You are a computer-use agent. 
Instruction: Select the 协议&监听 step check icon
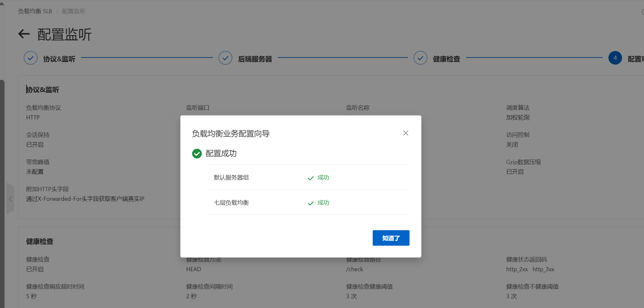point(31,58)
